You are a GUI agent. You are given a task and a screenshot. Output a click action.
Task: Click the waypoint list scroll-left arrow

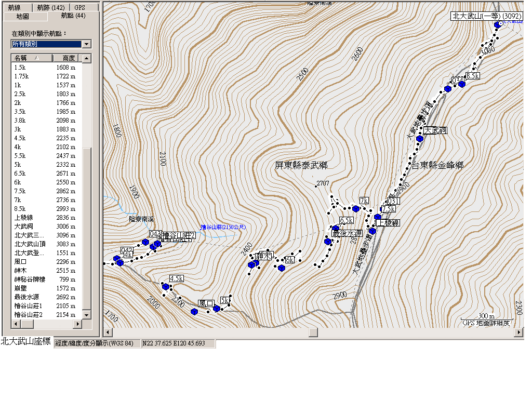coord(16,324)
